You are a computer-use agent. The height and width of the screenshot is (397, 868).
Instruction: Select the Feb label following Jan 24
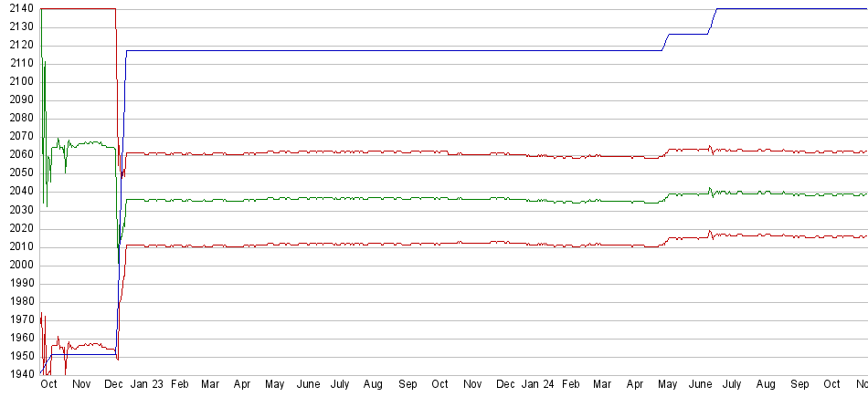click(x=571, y=386)
